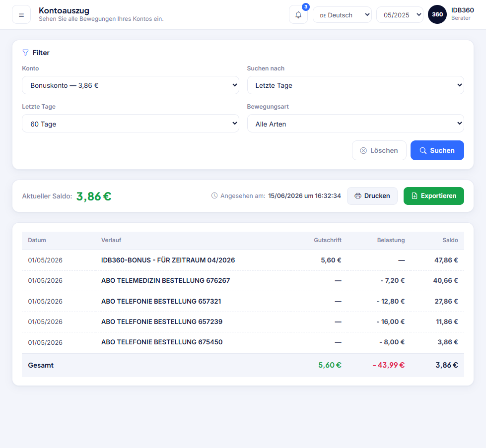Open the Deutsch language dropdown
486x448 pixels.
click(342, 15)
